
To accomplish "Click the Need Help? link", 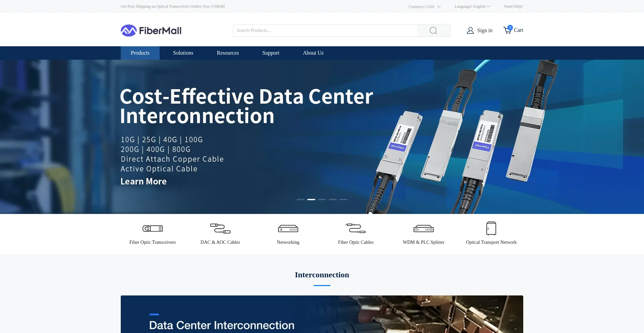I will [x=514, y=6].
